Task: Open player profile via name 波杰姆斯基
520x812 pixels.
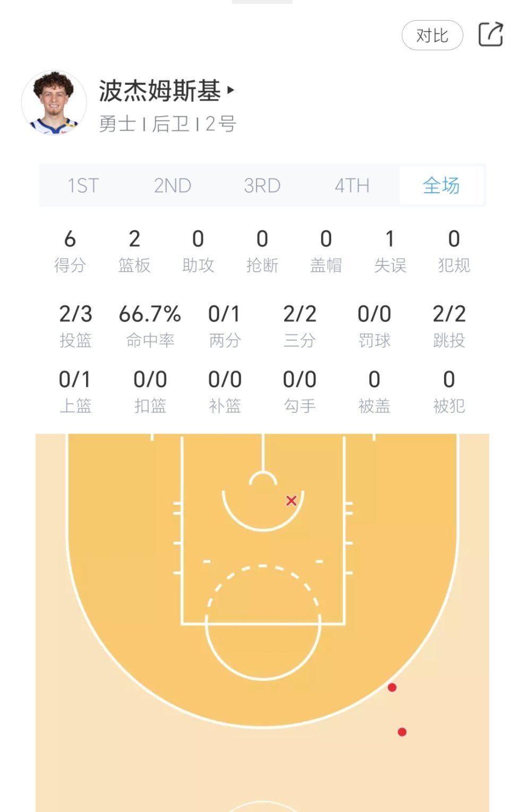Action: click(x=159, y=91)
